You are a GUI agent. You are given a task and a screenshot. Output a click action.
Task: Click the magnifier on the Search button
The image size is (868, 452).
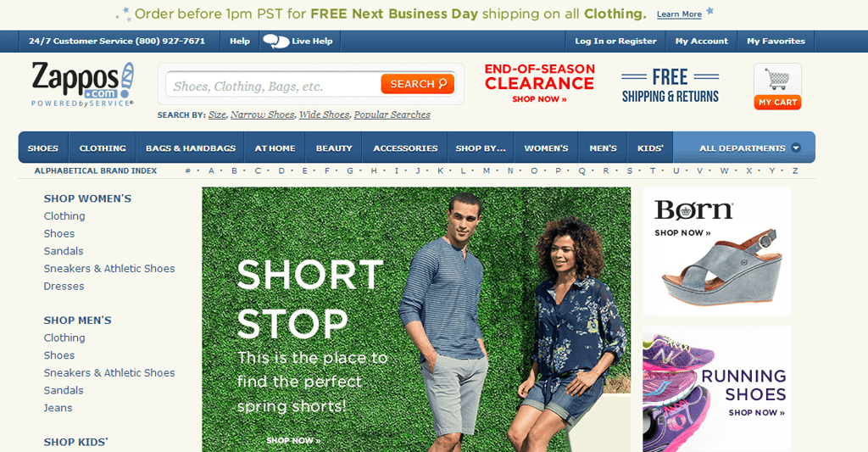coord(442,84)
